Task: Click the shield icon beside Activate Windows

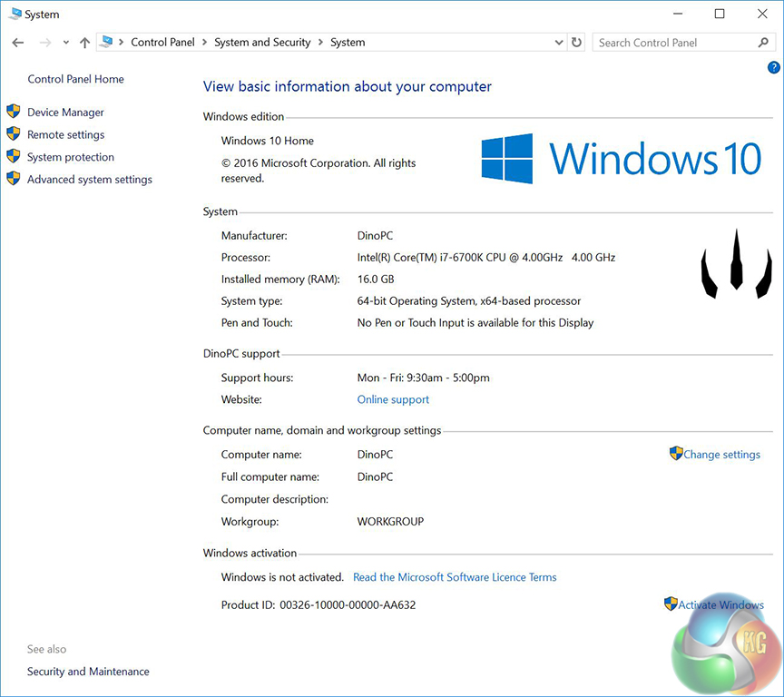Action: tap(671, 604)
